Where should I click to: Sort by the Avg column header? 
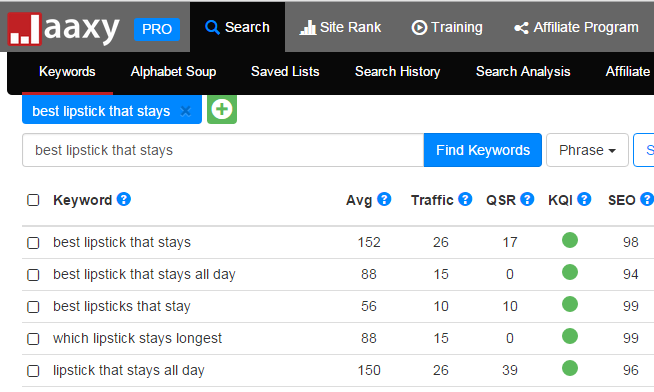(359, 201)
